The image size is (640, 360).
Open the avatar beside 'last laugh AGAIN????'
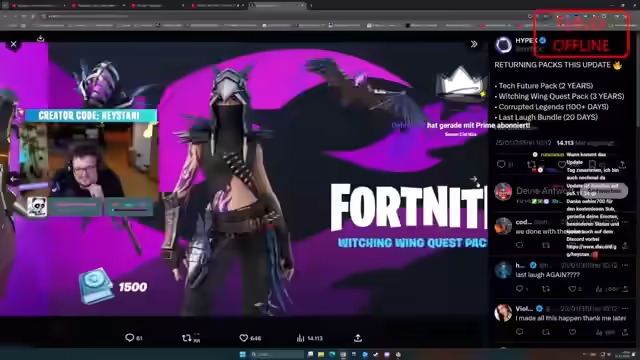(503, 270)
